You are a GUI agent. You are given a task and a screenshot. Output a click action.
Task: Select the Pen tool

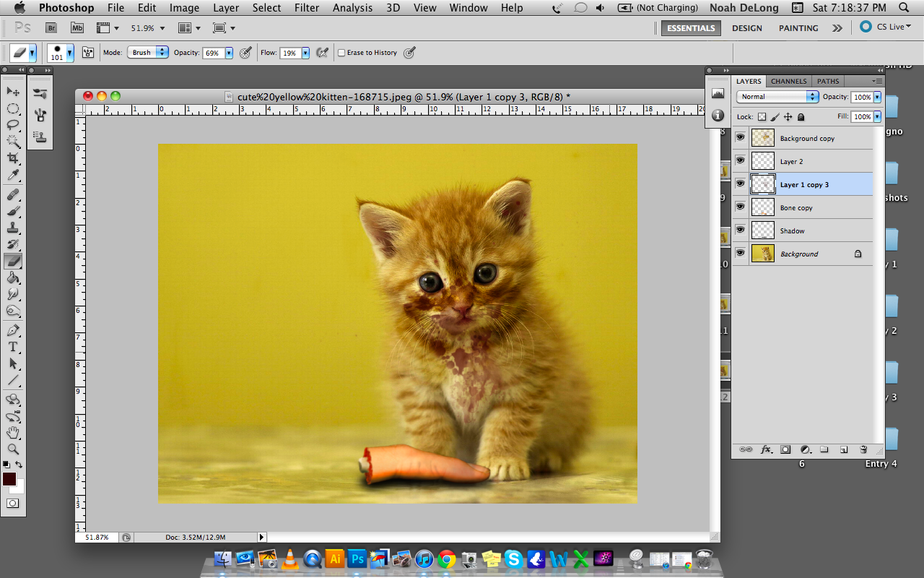coord(13,330)
